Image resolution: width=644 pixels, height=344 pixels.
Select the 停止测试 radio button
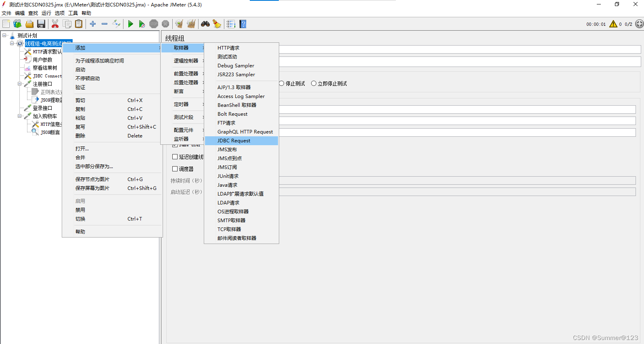282,83
